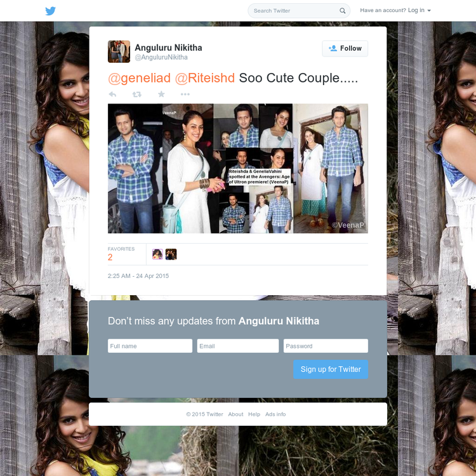Click the favorites count 2
Screen dimensions: 476x476
(110, 258)
